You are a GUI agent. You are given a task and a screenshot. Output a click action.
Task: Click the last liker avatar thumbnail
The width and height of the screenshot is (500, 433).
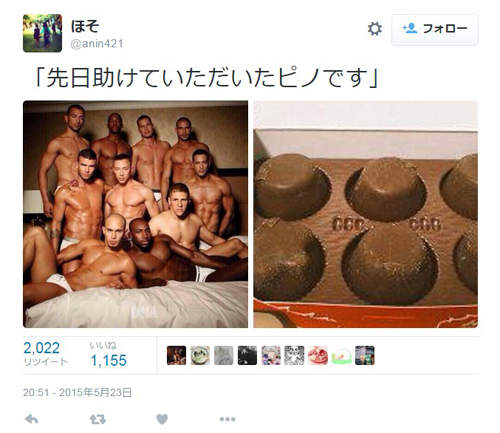(365, 355)
